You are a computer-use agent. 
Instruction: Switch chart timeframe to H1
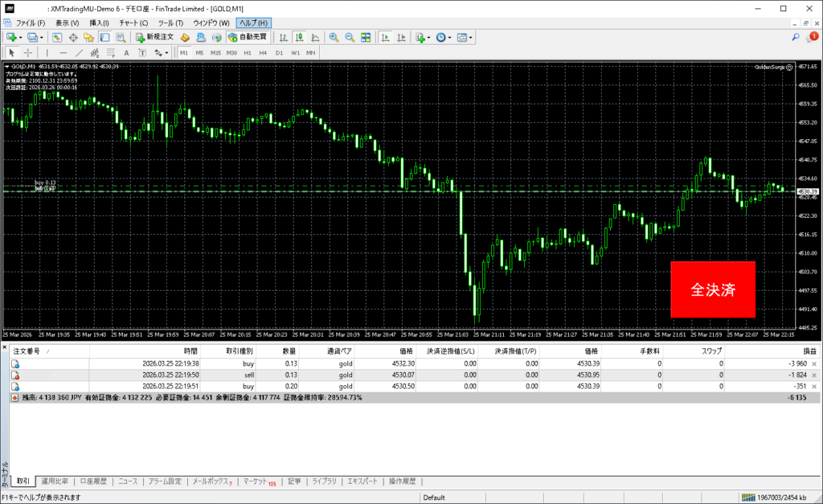pos(248,52)
